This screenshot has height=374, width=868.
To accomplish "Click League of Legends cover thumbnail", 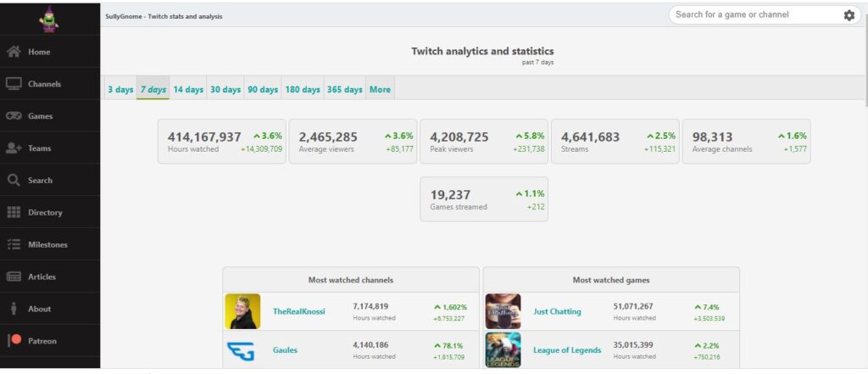I will tap(504, 350).
